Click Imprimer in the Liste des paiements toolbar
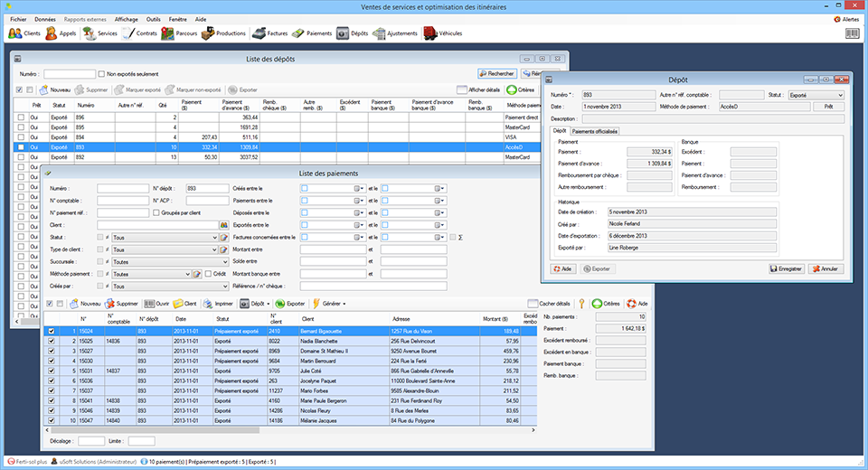The width and height of the screenshot is (868, 470). tap(218, 304)
